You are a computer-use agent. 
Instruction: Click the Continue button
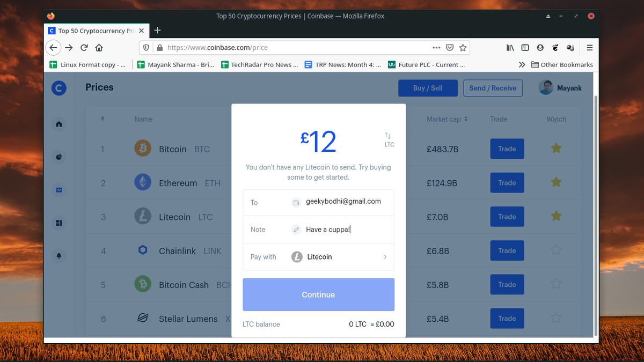pos(318,294)
